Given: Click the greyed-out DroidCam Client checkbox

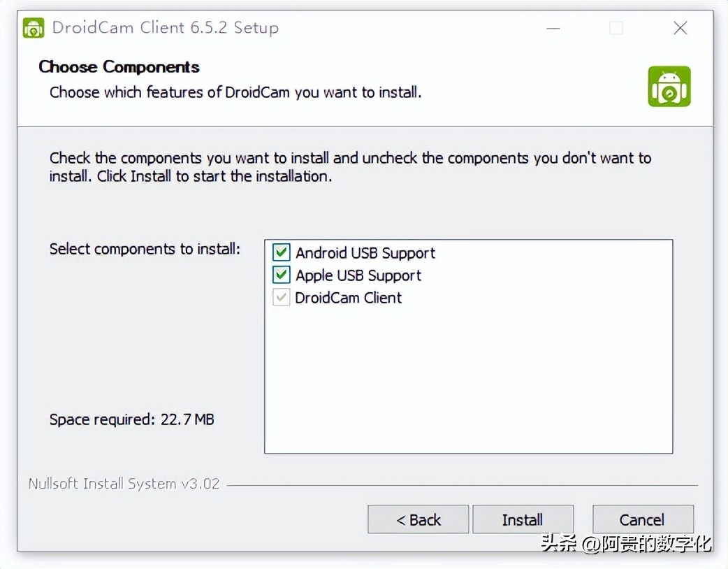Looking at the screenshot, I should 282,297.
